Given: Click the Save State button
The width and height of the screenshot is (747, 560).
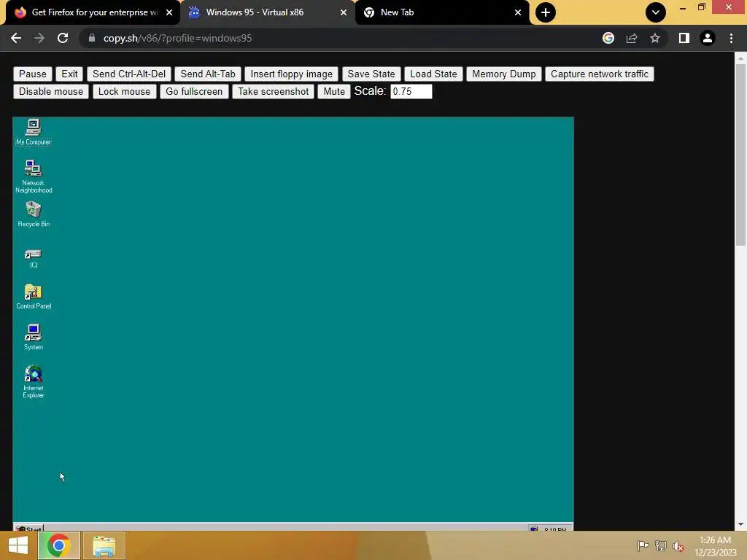Looking at the screenshot, I should pos(371,74).
